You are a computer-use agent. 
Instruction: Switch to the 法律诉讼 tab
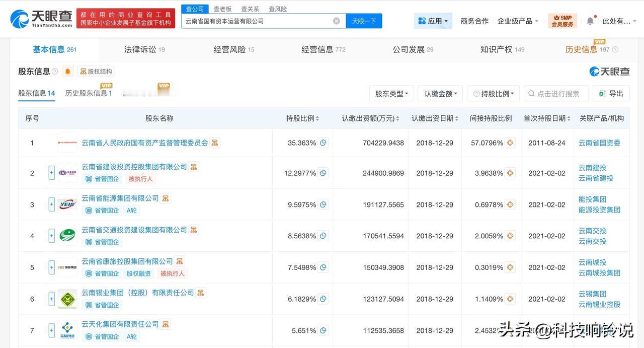coord(144,49)
